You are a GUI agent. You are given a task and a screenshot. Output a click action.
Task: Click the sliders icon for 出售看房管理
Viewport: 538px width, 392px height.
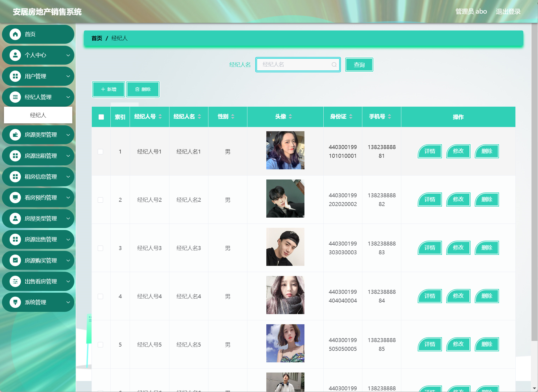(15, 281)
